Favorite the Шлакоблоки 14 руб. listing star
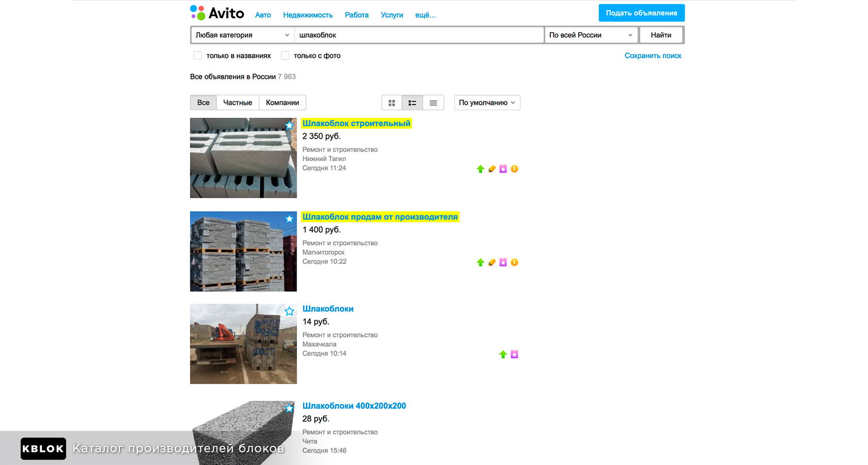This screenshot has height=465, width=868. [x=289, y=311]
